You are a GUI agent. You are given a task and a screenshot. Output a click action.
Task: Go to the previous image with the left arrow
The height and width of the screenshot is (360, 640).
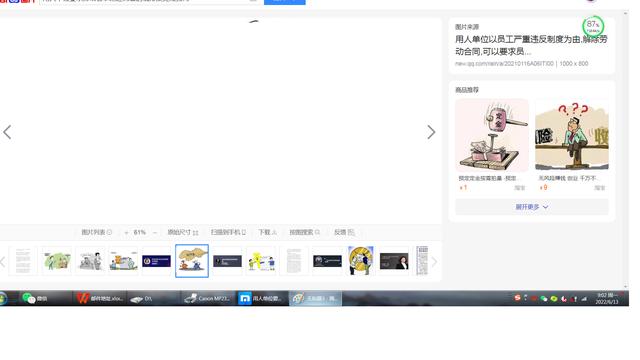[x=7, y=132]
